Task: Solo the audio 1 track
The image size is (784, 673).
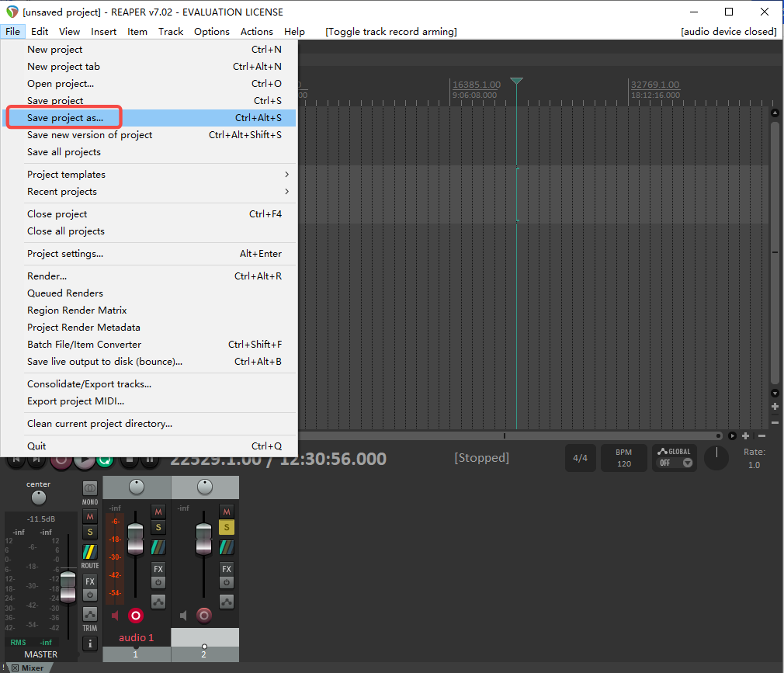Action: tap(158, 527)
